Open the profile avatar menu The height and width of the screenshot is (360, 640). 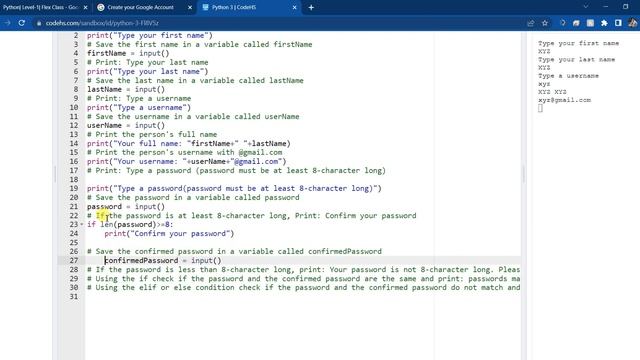pyautogui.click(x=633, y=23)
